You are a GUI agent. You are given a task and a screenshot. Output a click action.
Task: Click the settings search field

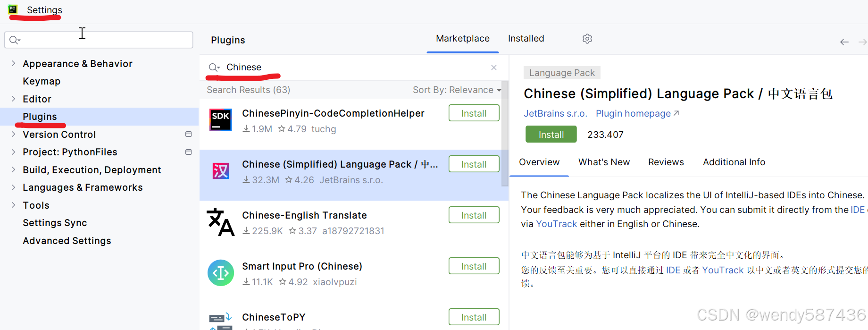[x=99, y=40]
